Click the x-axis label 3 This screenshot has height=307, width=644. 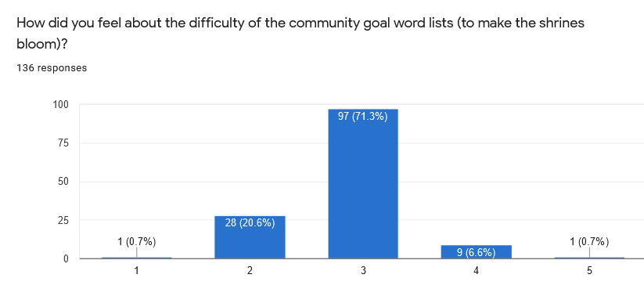click(363, 271)
